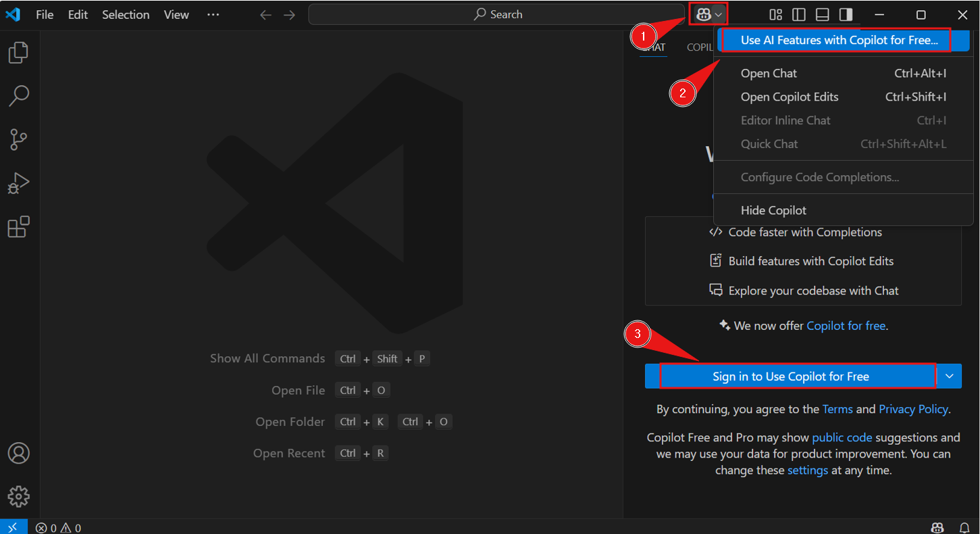Choose Editor Inline Chat entry

point(843,120)
